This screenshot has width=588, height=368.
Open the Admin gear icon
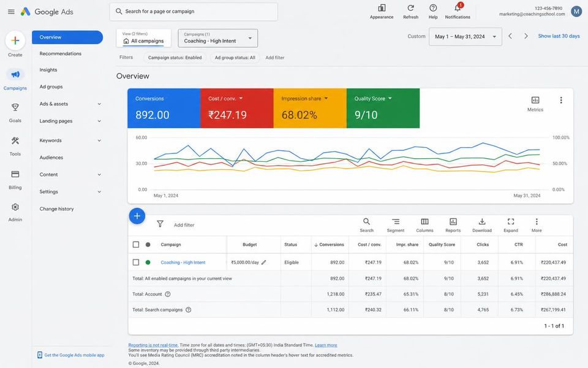click(x=15, y=207)
